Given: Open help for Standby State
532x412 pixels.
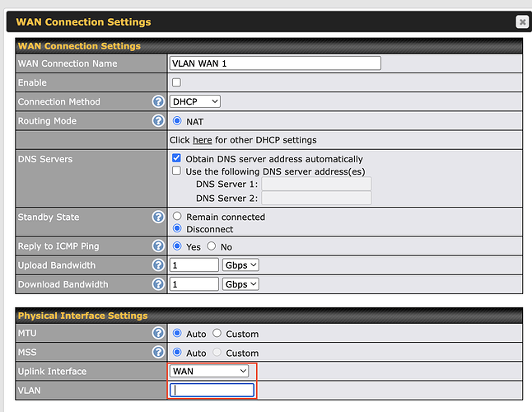Looking at the screenshot, I should coord(158,217).
